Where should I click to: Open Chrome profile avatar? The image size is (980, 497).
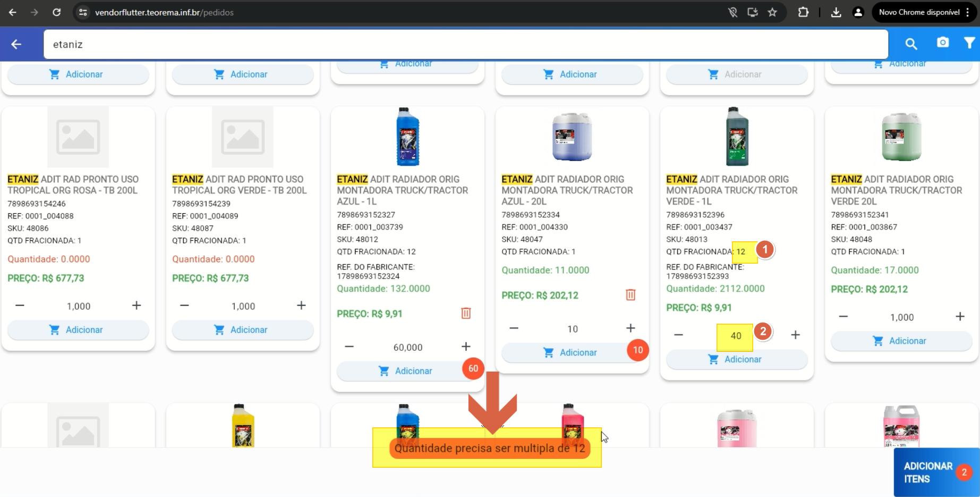858,12
